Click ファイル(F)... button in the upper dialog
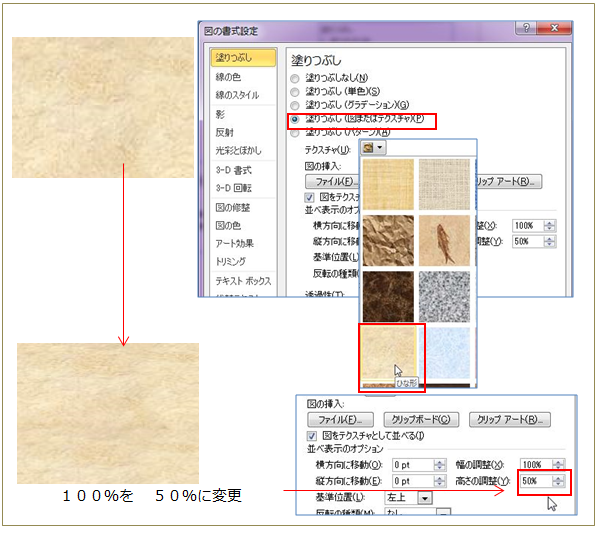This screenshot has width=598, height=534. 332,182
